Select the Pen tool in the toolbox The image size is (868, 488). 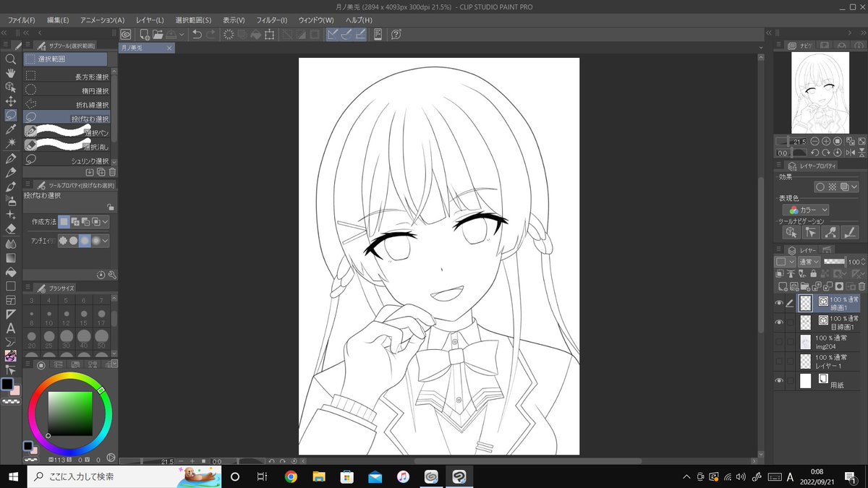coord(11,158)
